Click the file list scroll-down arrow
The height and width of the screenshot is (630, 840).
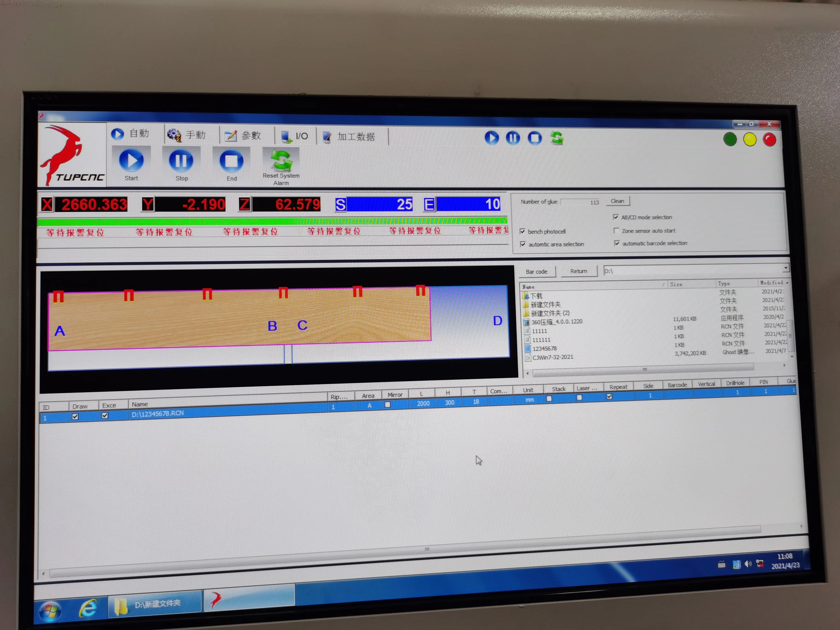[x=792, y=357]
